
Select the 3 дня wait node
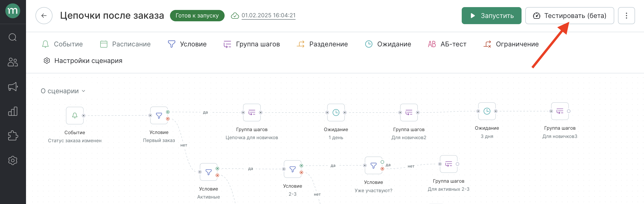[x=487, y=111]
